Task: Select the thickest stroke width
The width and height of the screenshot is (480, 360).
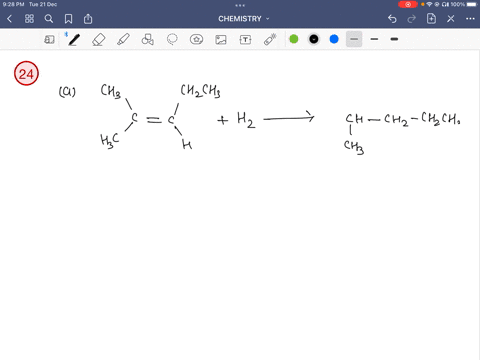Action: (x=394, y=39)
